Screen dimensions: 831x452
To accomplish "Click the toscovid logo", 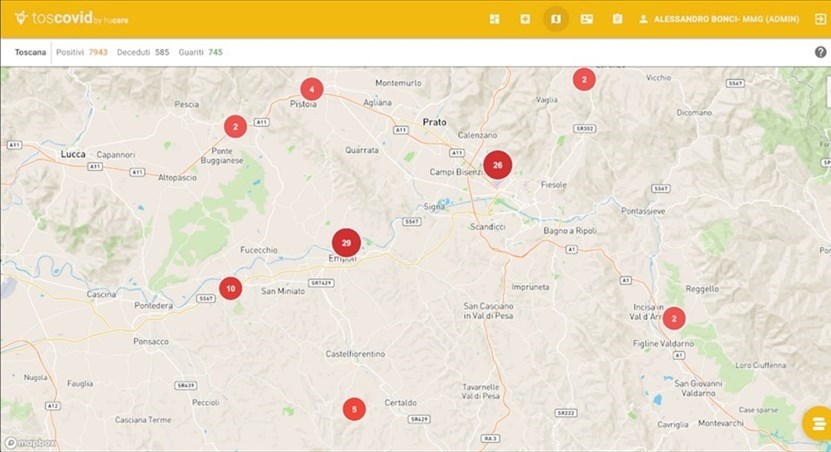I will click(71, 19).
